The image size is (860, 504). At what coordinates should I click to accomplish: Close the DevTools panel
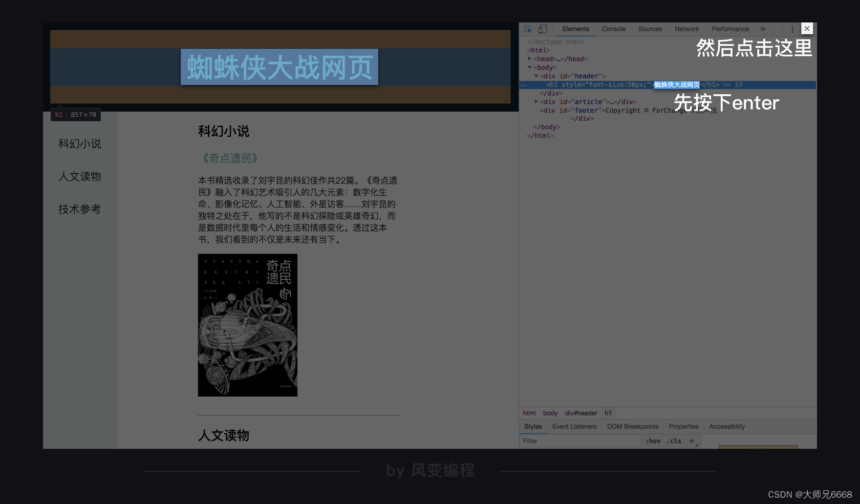tap(807, 29)
